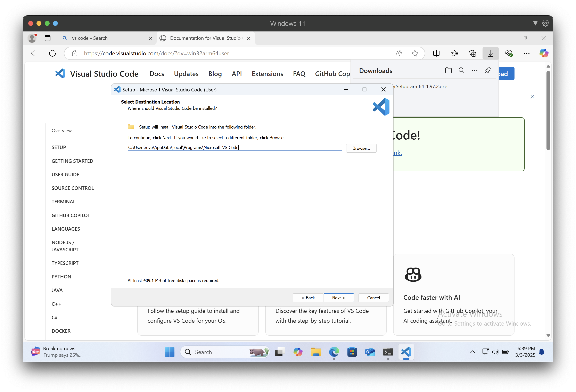Open Blog in site navigation
This screenshot has height=392, width=576.
click(x=215, y=74)
